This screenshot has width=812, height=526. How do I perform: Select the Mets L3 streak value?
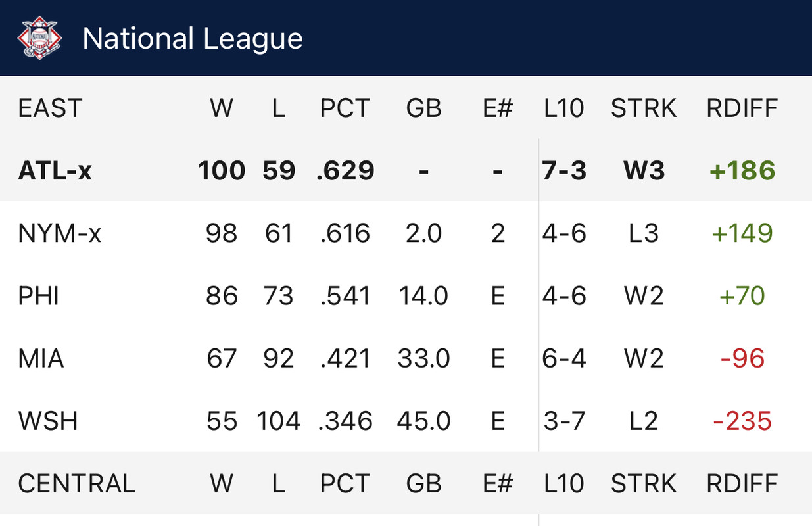(643, 233)
